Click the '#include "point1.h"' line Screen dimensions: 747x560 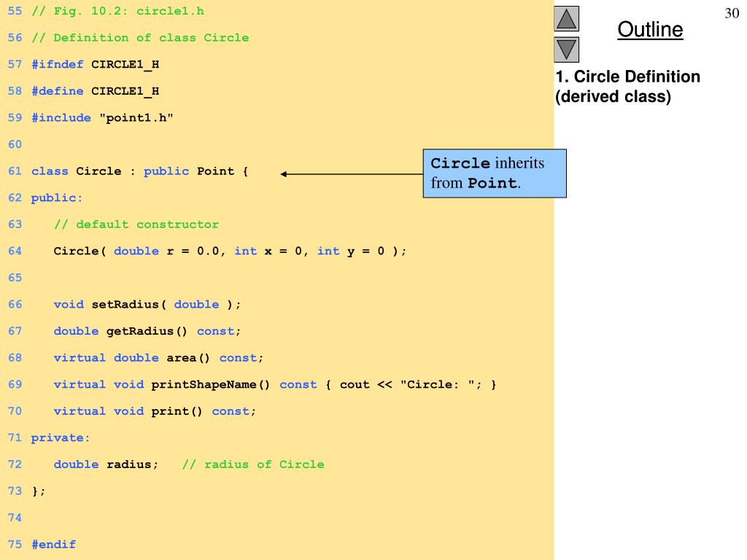[x=102, y=117]
